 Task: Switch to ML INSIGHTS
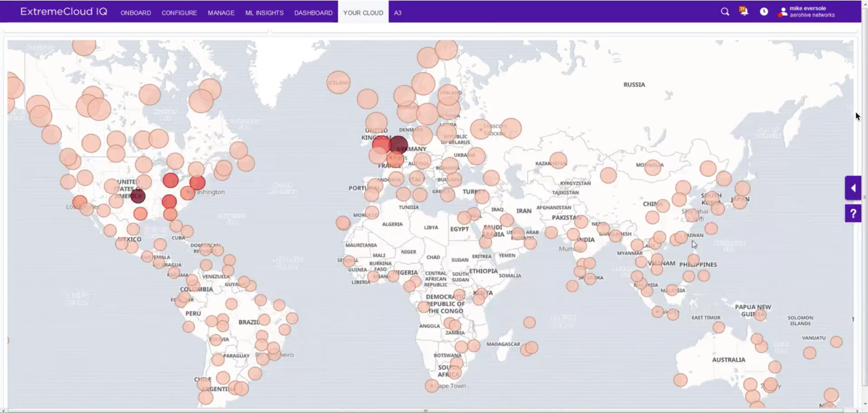(265, 13)
